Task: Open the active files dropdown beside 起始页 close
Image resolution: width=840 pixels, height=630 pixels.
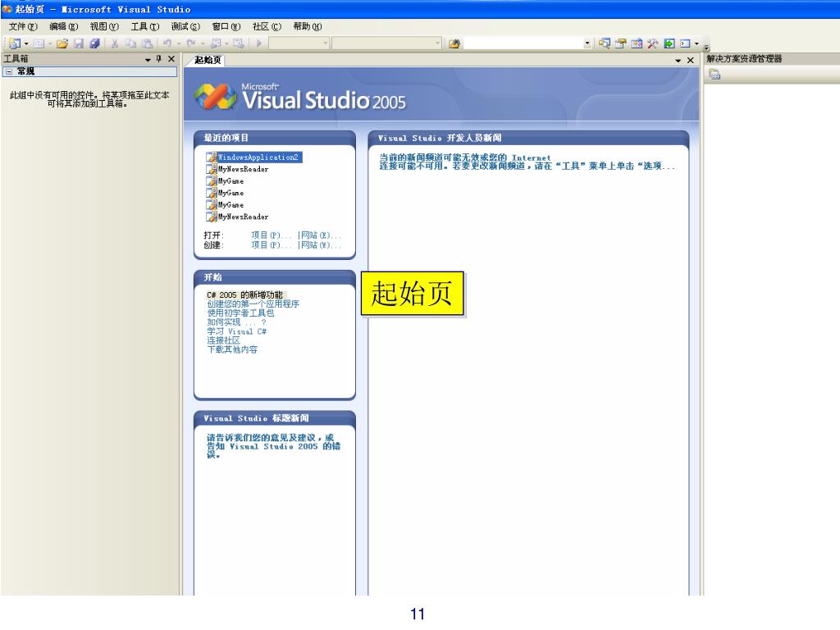Action: [678, 61]
